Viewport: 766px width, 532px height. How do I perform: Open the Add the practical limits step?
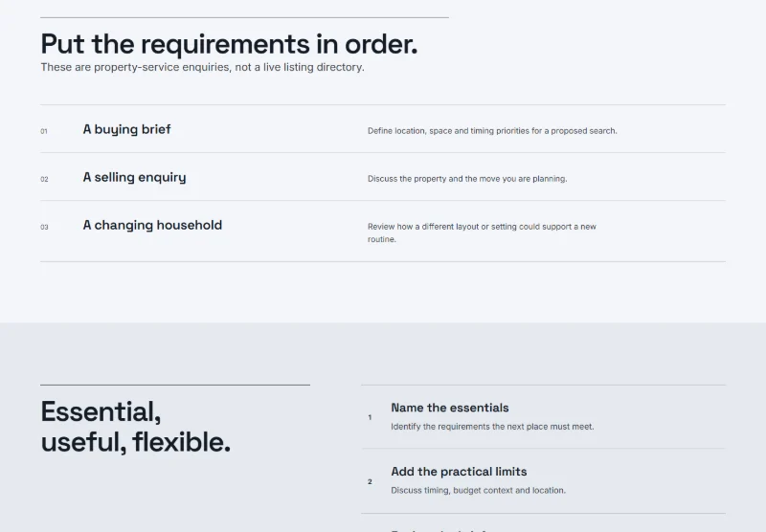pyautogui.click(x=544, y=481)
